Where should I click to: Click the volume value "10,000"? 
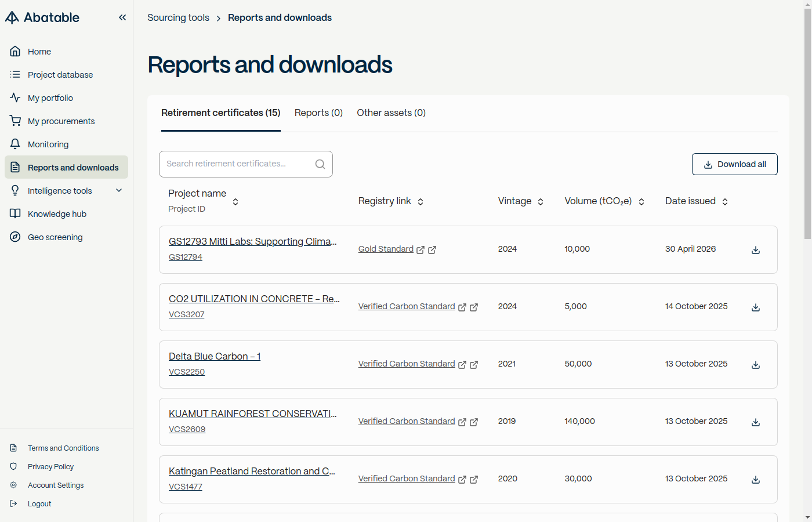pos(577,249)
